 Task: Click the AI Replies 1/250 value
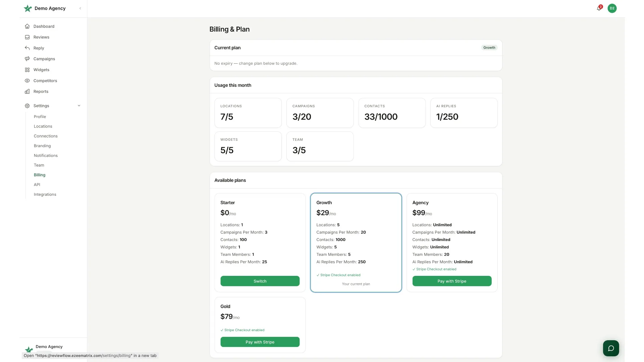[x=447, y=117]
